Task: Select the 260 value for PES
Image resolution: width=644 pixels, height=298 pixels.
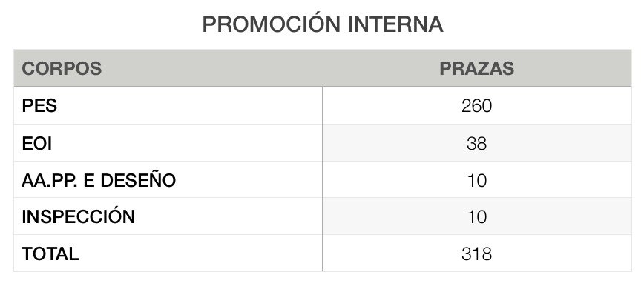Action: pyautogui.click(x=477, y=106)
